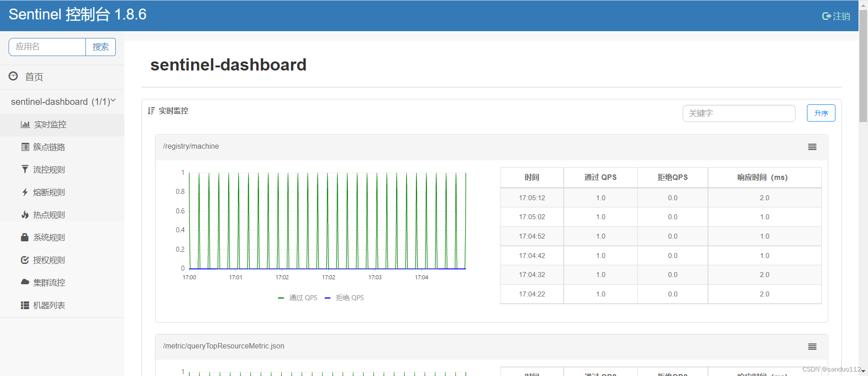
Task: Click the cluster link (簇点链路) list icon
Action: pos(25,147)
